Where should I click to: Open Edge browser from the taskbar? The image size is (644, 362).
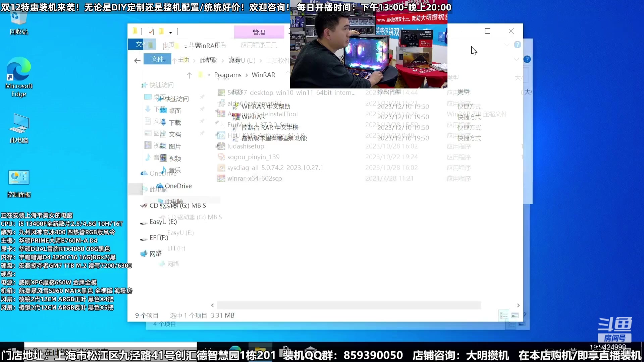235,349
